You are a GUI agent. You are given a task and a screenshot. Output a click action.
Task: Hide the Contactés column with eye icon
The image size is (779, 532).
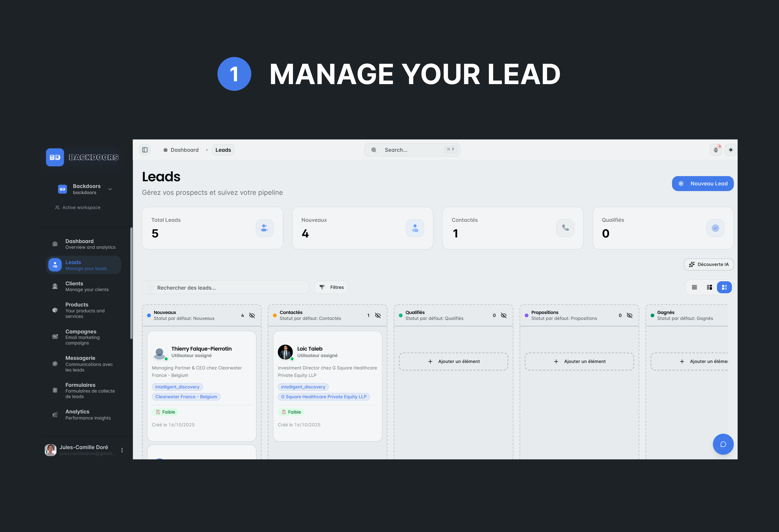click(378, 316)
